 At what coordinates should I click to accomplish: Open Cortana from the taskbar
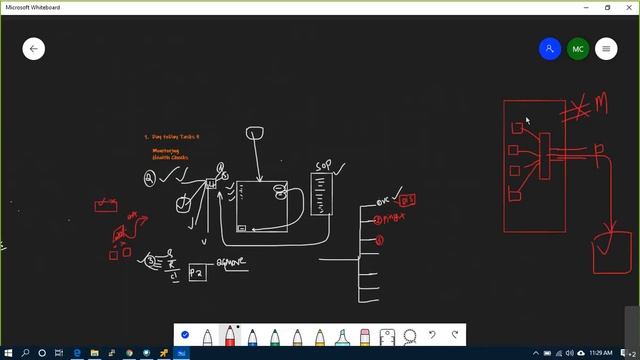click(42, 353)
